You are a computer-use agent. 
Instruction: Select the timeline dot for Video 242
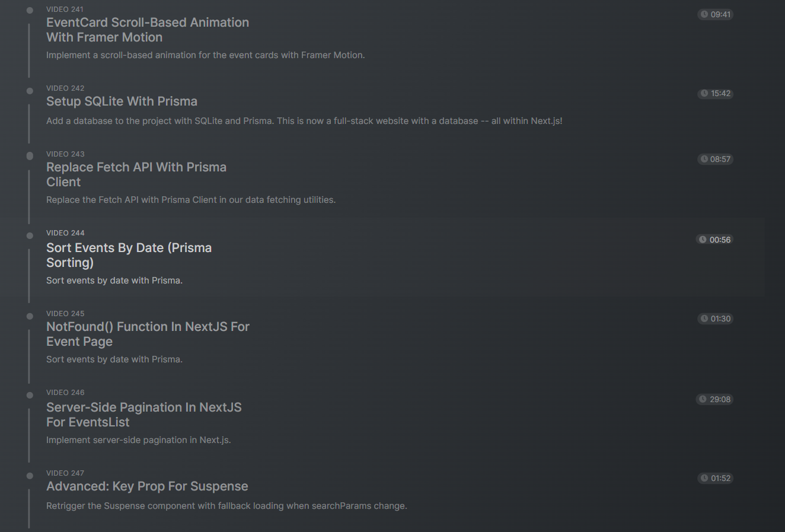pyautogui.click(x=30, y=91)
